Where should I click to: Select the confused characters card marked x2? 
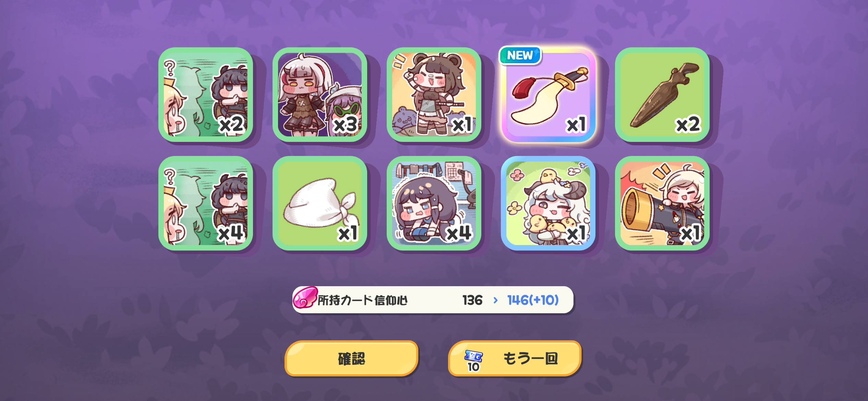pyautogui.click(x=206, y=95)
